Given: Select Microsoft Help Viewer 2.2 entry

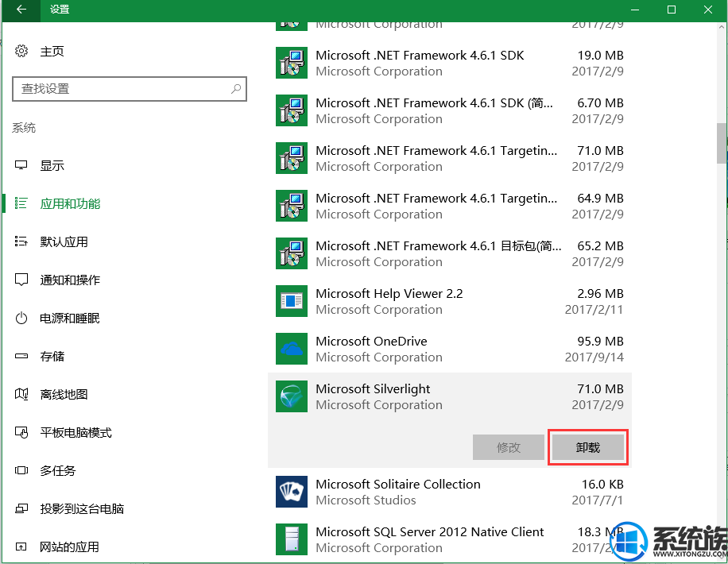Looking at the screenshot, I should (449, 301).
